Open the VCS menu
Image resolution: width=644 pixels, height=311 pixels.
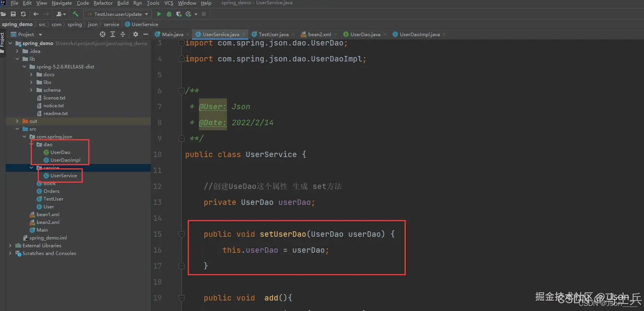click(169, 3)
